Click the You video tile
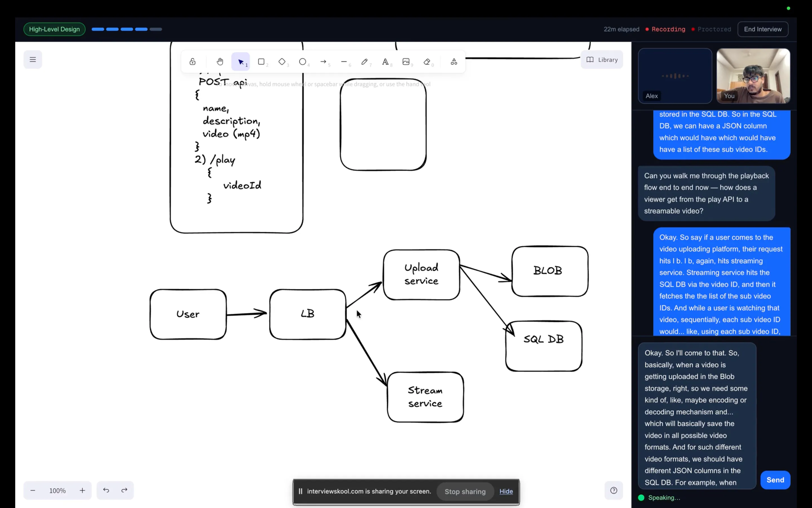812x508 pixels. (x=753, y=76)
